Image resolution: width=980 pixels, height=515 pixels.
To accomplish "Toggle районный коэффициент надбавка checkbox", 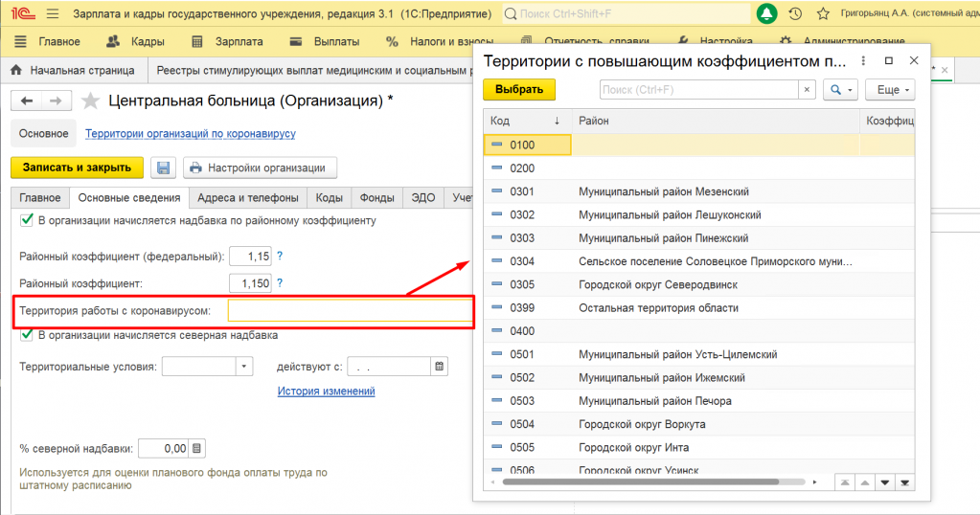I will (x=27, y=220).
